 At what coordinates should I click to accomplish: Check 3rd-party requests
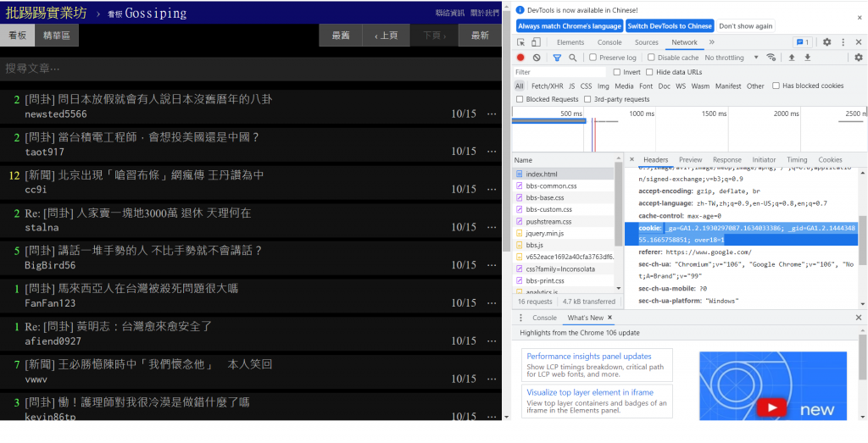[x=587, y=100]
